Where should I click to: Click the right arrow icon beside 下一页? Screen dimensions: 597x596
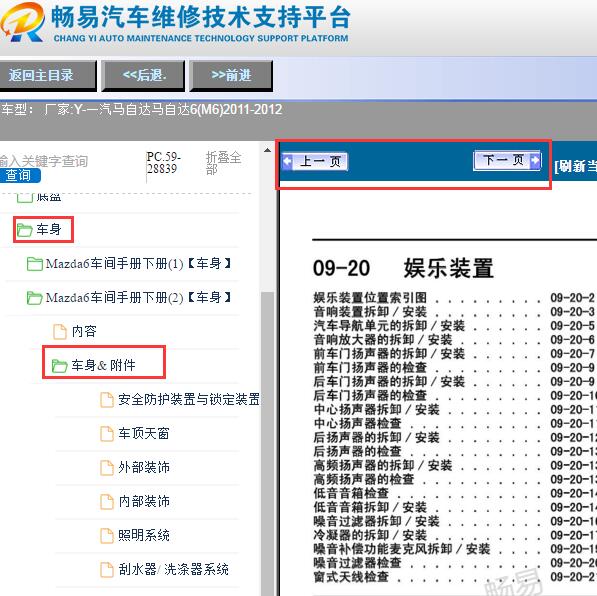pos(535,160)
